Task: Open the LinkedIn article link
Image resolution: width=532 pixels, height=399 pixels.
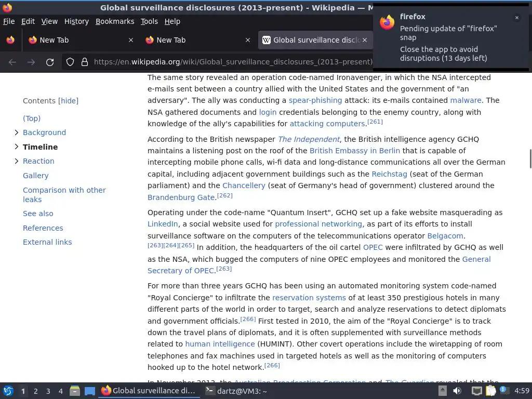Action: pyautogui.click(x=163, y=224)
